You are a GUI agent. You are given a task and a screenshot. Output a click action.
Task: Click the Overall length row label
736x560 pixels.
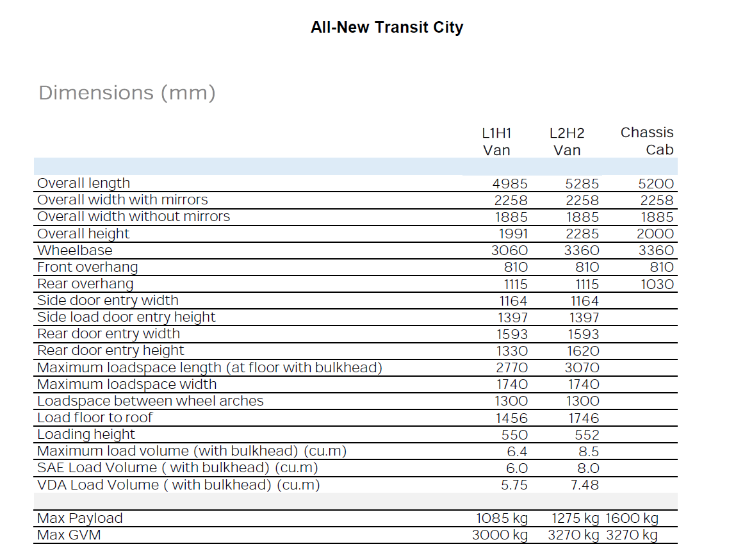83,183
